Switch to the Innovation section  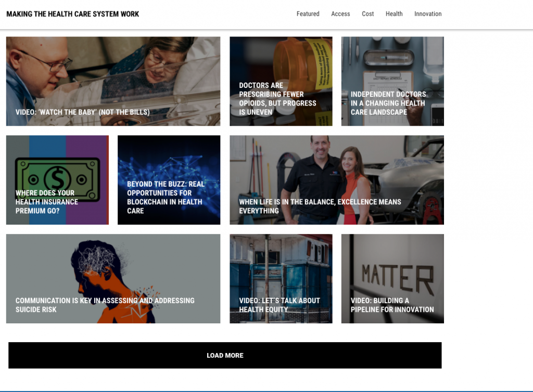[428, 14]
